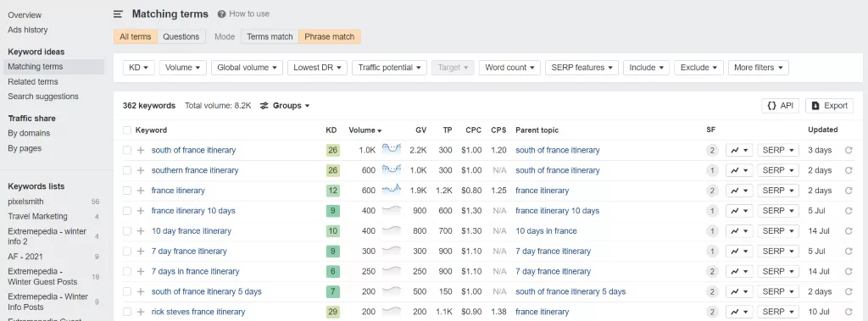Viewport: 868px width, 321px height.
Task: Open SERP dropdown for southern france itinerary
Action: (778, 170)
